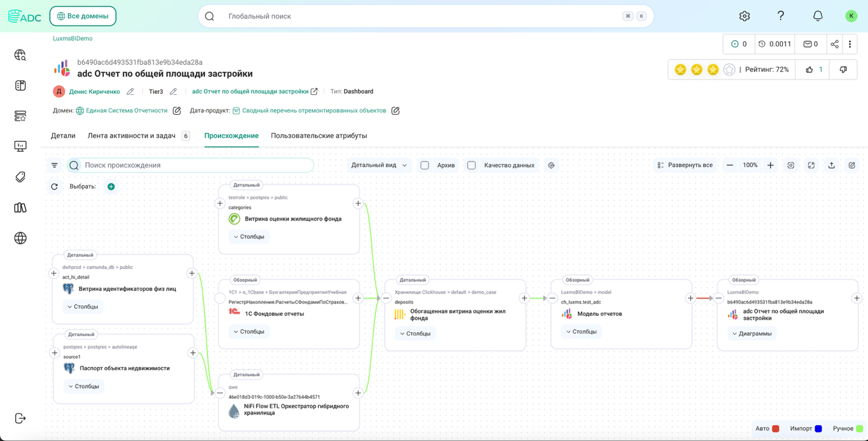The image size is (868, 441).
Task: Open globe search icon in left sidebar
Action: pyautogui.click(x=20, y=55)
